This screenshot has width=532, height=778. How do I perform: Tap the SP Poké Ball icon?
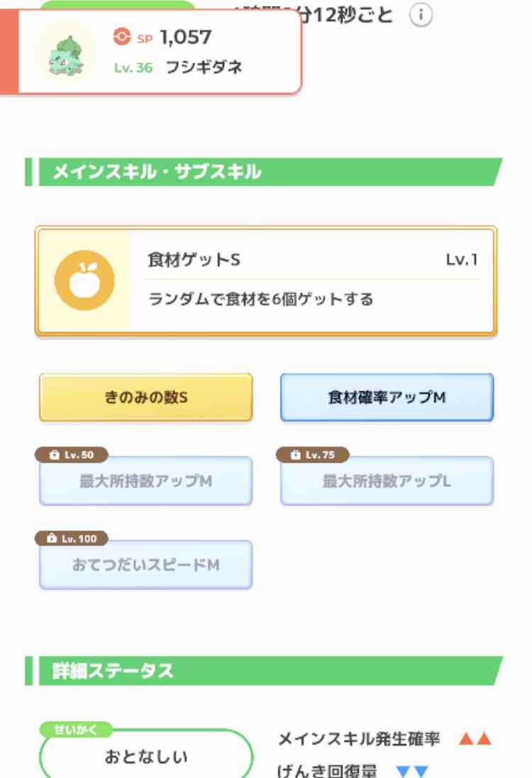[122, 36]
